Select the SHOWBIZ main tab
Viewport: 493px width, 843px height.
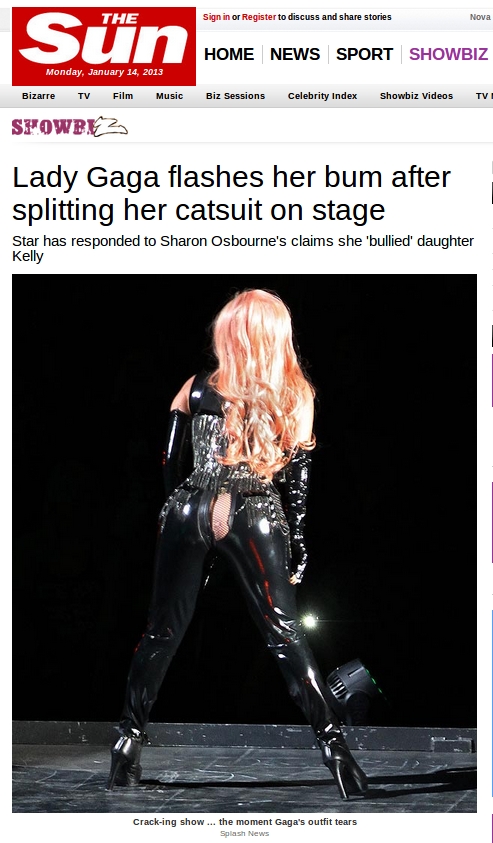(448, 54)
